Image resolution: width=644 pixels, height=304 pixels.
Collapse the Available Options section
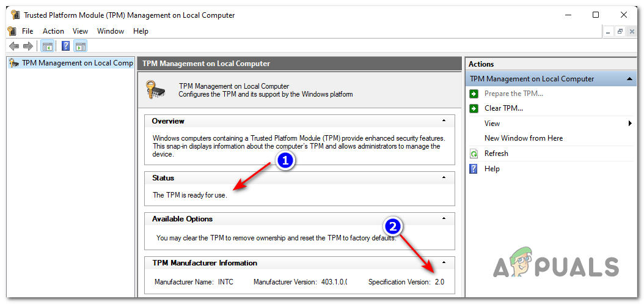[x=444, y=218]
